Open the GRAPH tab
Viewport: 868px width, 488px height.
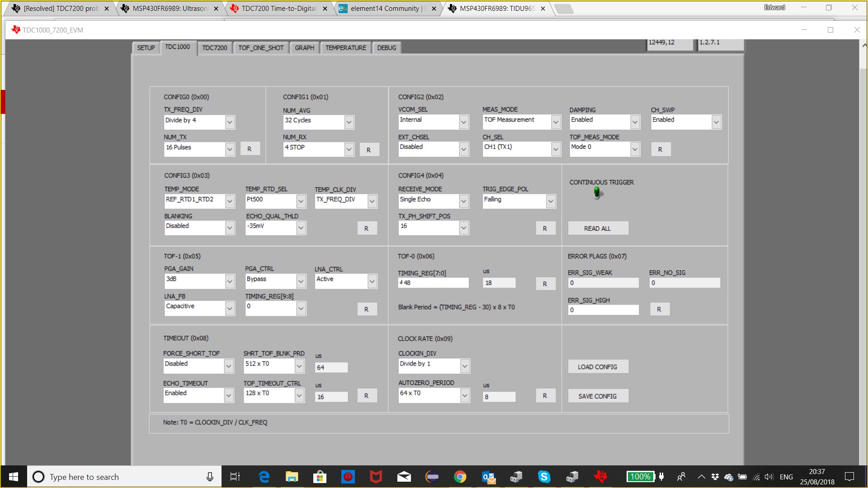point(304,48)
